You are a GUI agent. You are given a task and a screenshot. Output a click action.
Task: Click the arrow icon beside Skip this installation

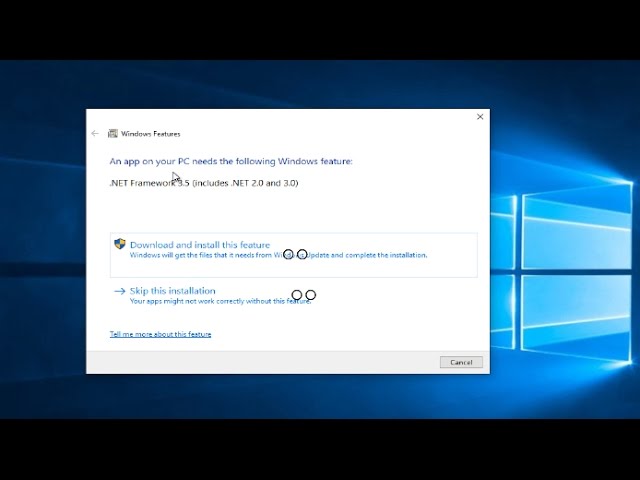[x=120, y=291]
